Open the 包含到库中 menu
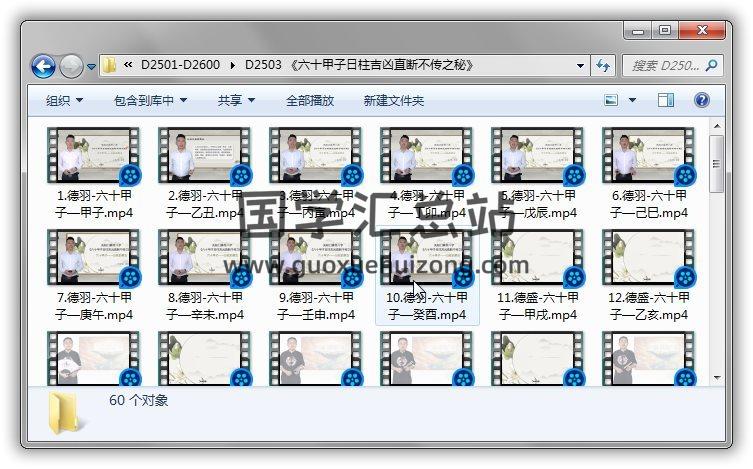The width and height of the screenshot is (753, 469). tap(150, 100)
